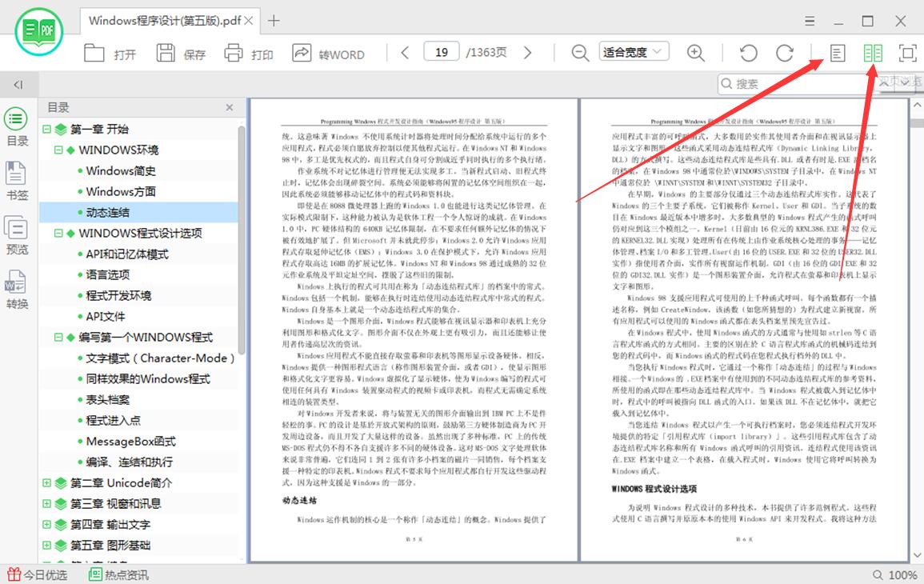Open 编译、连结和执行 outline entry
The height and width of the screenshot is (584, 924).
pos(130,462)
